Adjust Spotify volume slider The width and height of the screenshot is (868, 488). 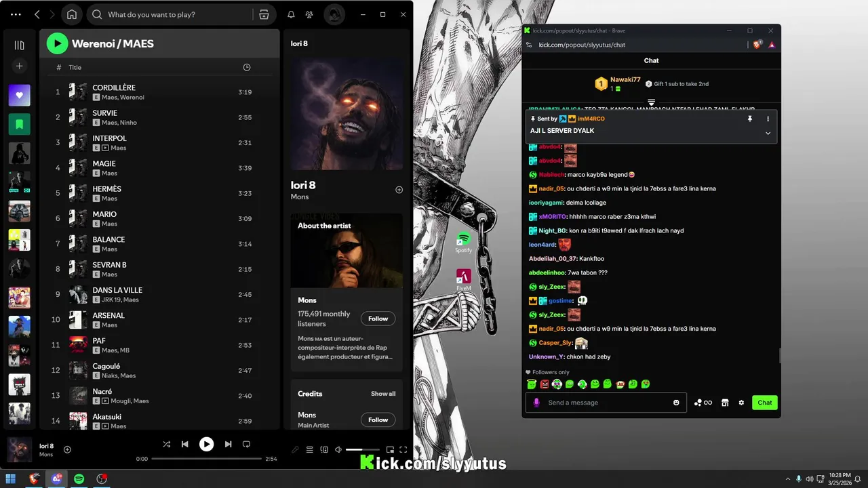click(x=363, y=449)
